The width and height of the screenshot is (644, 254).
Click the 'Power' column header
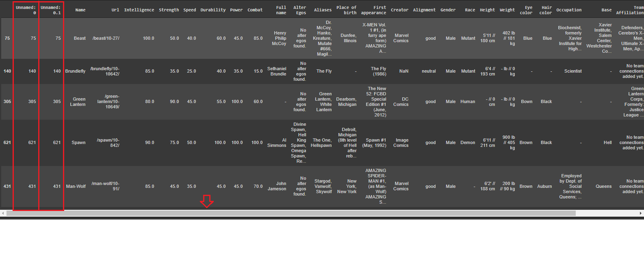coord(236,10)
